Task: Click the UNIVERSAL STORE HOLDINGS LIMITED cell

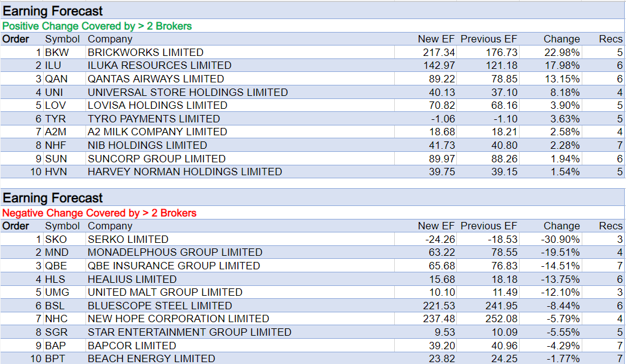Action: pyautogui.click(x=188, y=92)
